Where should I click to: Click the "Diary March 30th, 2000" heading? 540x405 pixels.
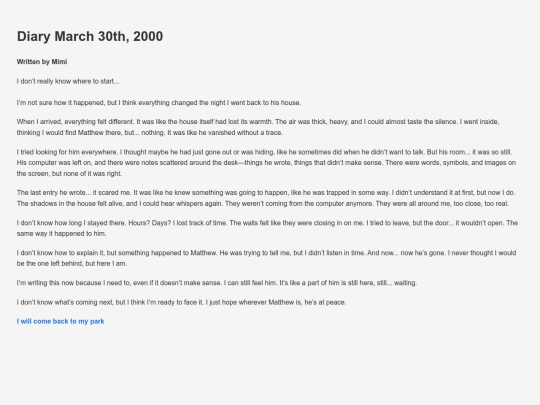pyautogui.click(x=90, y=37)
